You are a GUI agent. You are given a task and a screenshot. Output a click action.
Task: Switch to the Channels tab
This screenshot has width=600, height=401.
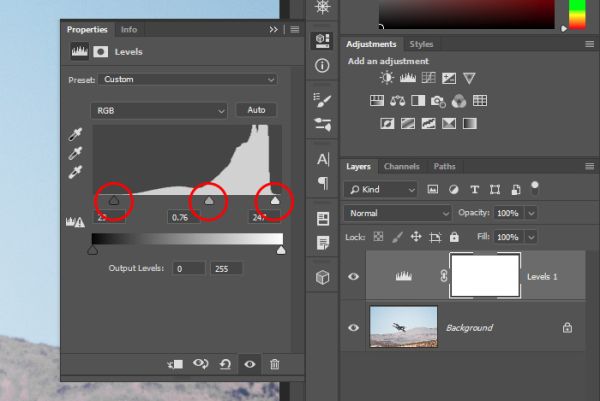(x=401, y=166)
